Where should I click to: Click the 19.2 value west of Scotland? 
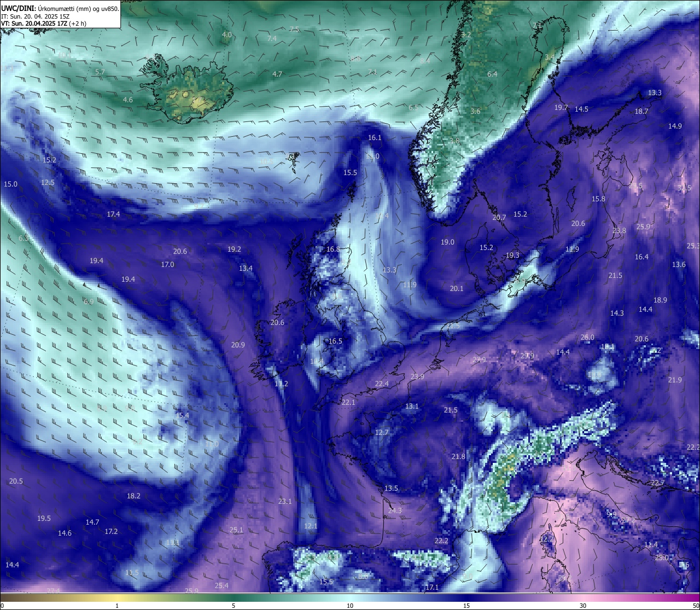(x=234, y=249)
